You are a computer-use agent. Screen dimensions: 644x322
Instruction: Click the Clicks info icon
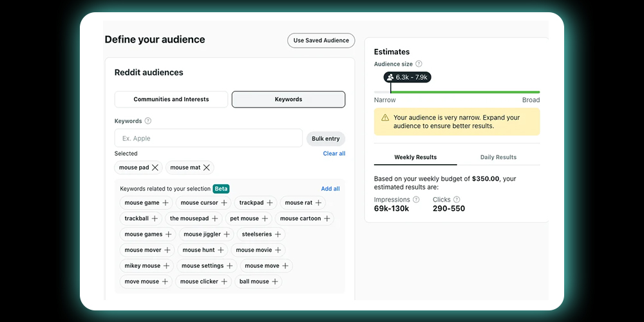(457, 200)
